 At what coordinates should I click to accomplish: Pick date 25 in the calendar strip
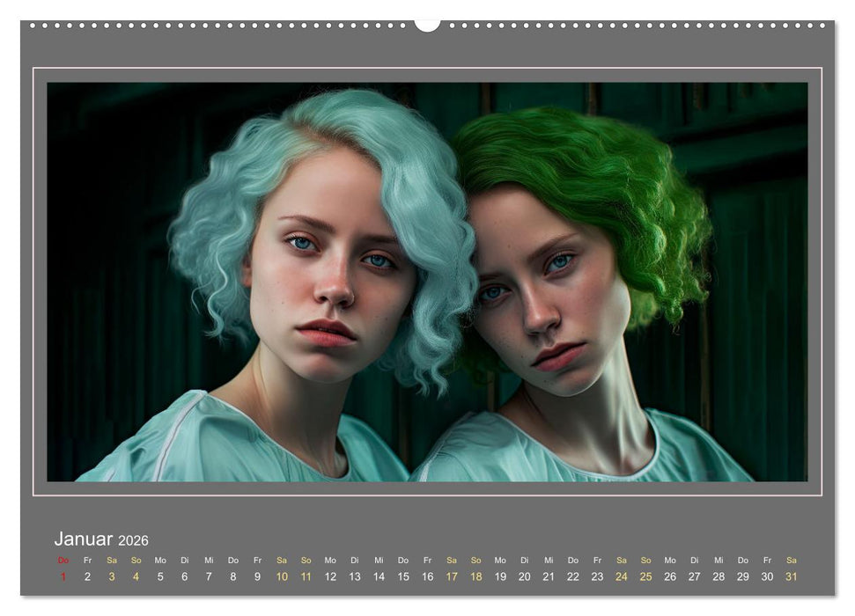click(645, 576)
